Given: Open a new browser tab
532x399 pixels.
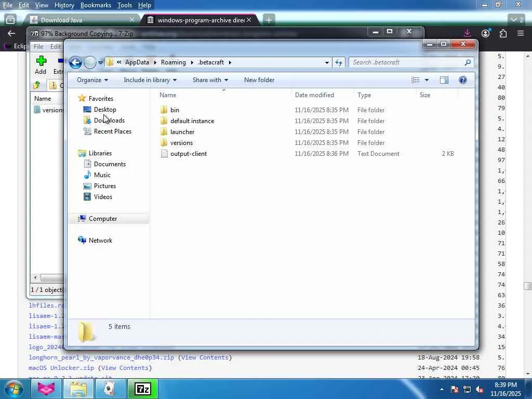Looking at the screenshot, I should [269, 20].
